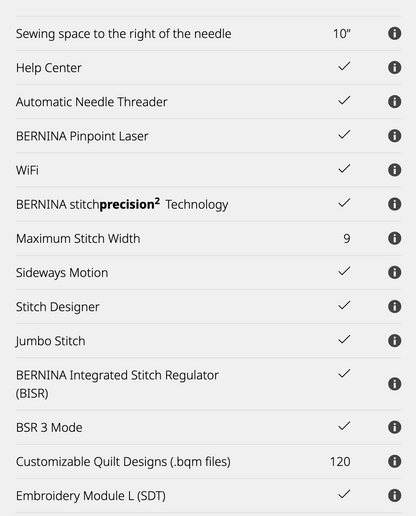Image resolution: width=416 pixels, height=516 pixels.
Task: Show Stitch Designer info details
Action: tap(394, 307)
